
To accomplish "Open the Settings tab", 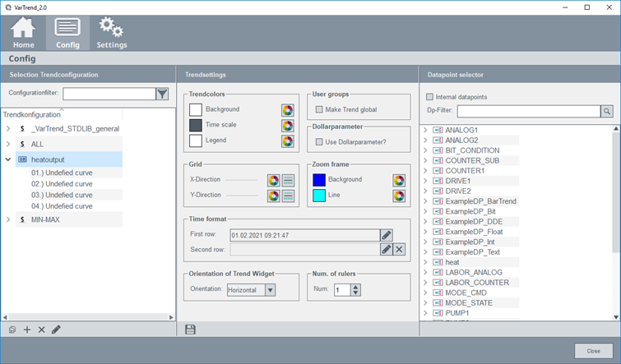I will click(111, 33).
